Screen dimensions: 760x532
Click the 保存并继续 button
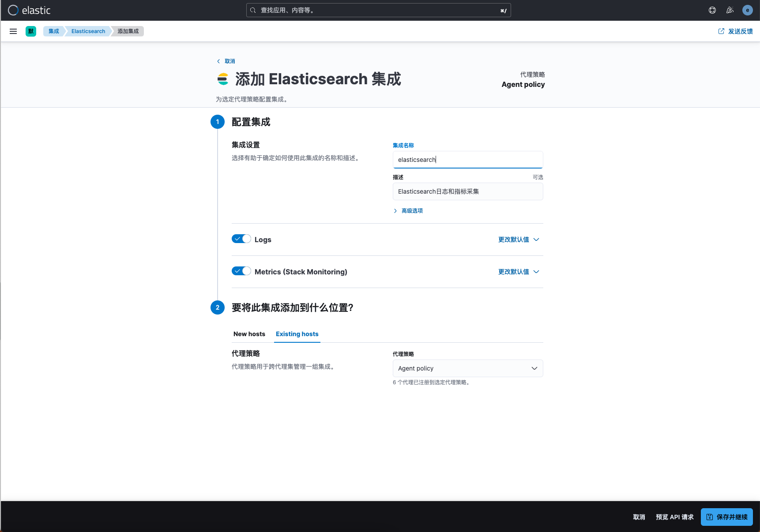[x=727, y=517]
